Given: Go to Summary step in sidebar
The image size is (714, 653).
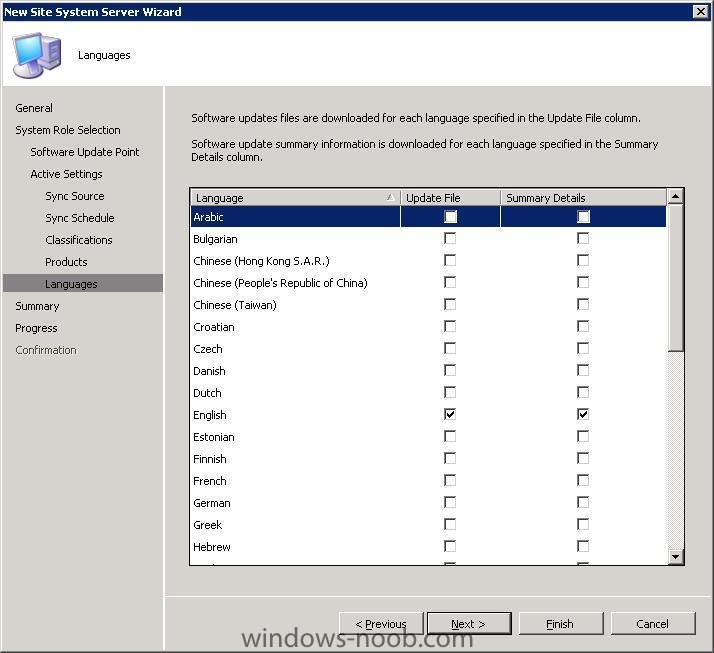Looking at the screenshot, I should 37,306.
